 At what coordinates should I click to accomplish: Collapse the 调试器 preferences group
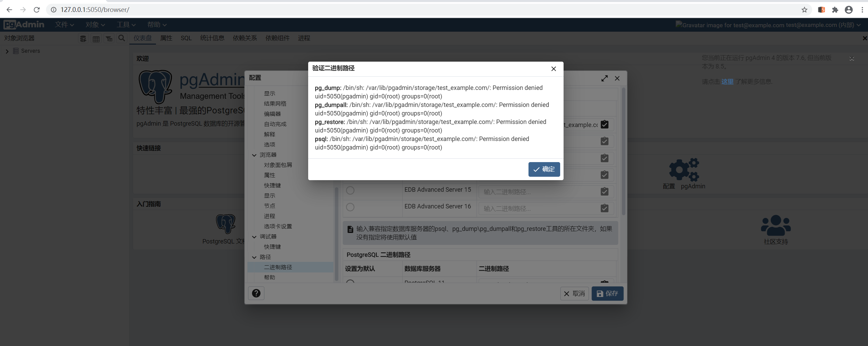coord(254,237)
